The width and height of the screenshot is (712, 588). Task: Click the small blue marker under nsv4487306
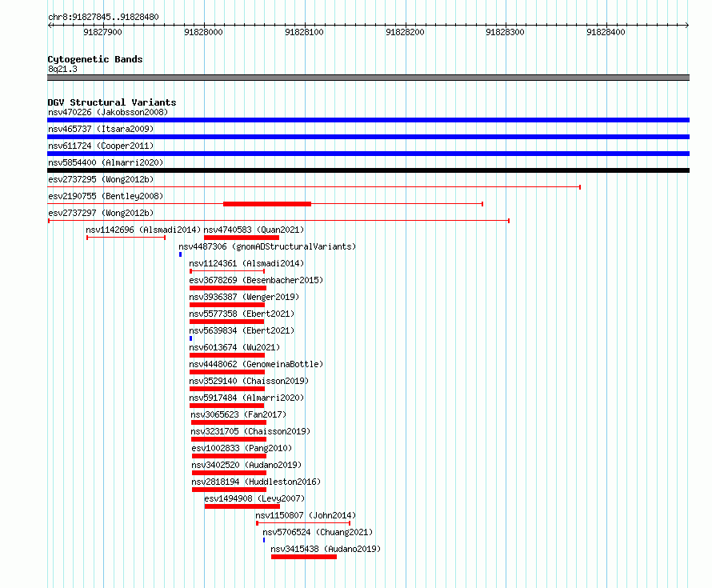click(x=180, y=254)
